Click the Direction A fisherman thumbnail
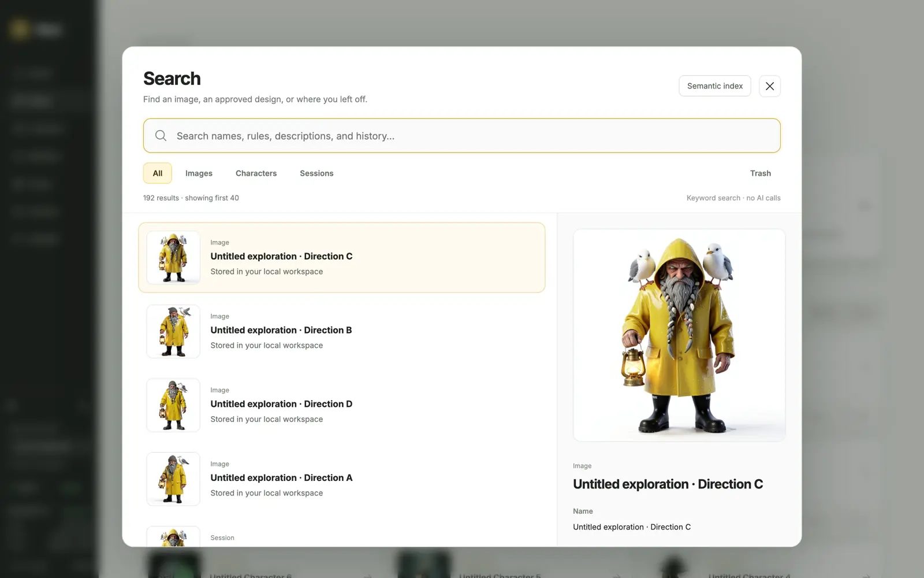Screen dimensions: 924x578 pos(173,479)
